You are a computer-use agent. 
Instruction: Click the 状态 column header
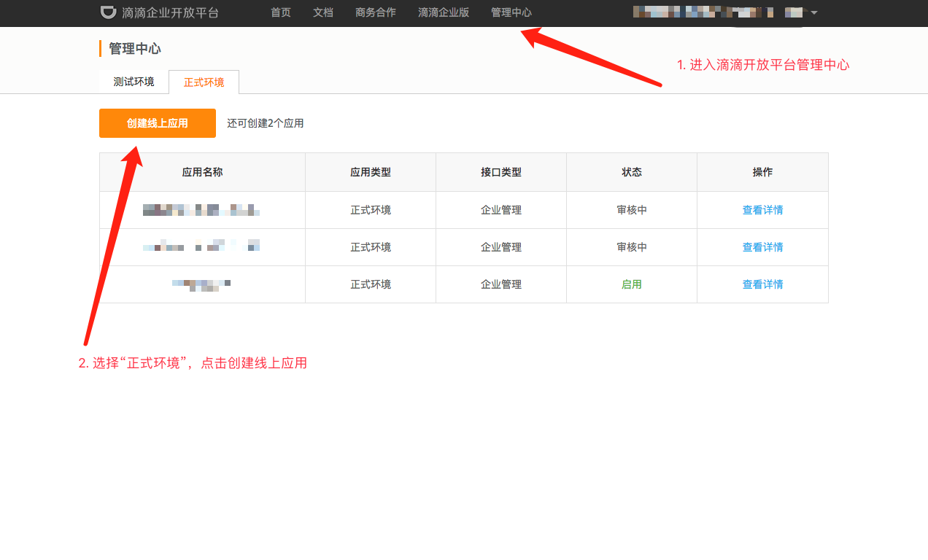tap(632, 172)
